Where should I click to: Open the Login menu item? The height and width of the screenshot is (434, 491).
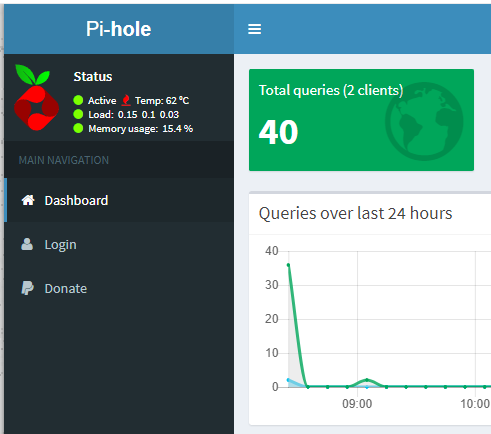(x=119, y=244)
